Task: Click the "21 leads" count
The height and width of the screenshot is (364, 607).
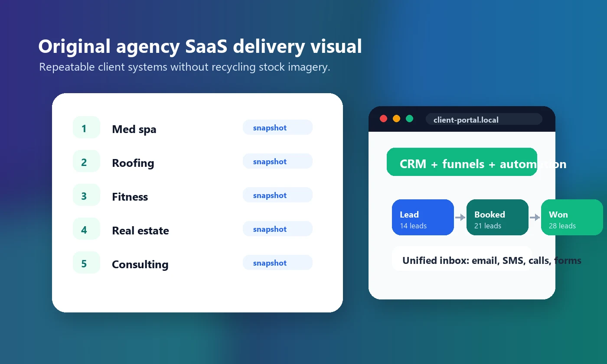Action: click(x=488, y=226)
